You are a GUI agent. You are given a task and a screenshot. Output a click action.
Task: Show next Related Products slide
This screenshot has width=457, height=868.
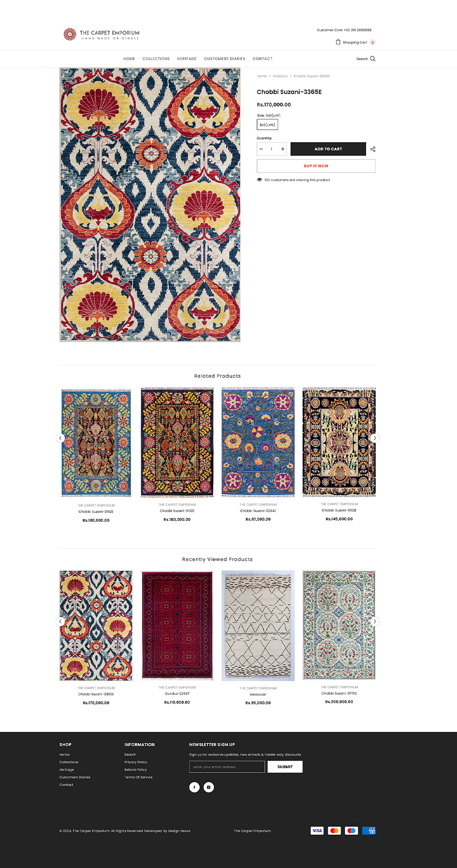point(375,438)
